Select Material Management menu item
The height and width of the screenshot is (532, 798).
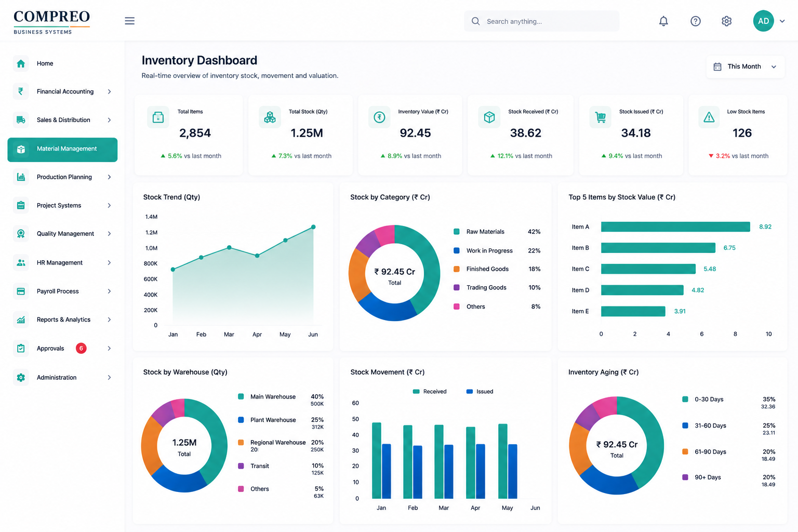click(x=62, y=150)
